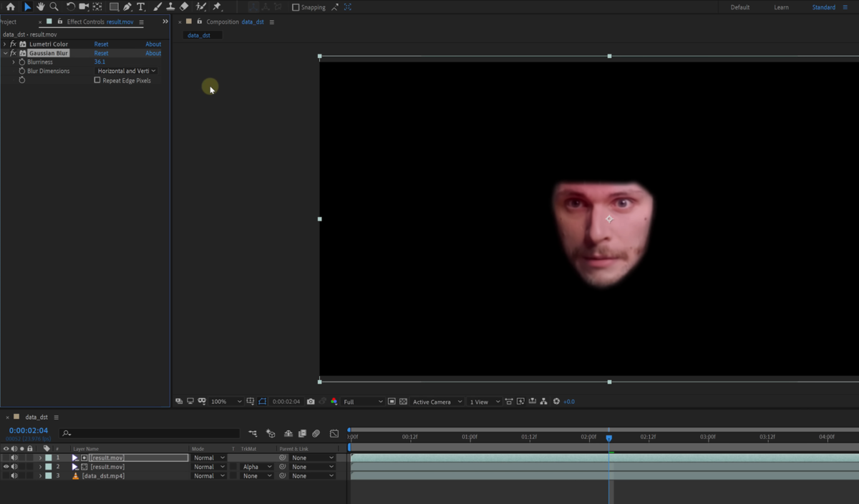The image size is (859, 504).
Task: Open the Project panel tab
Action: coord(8,21)
